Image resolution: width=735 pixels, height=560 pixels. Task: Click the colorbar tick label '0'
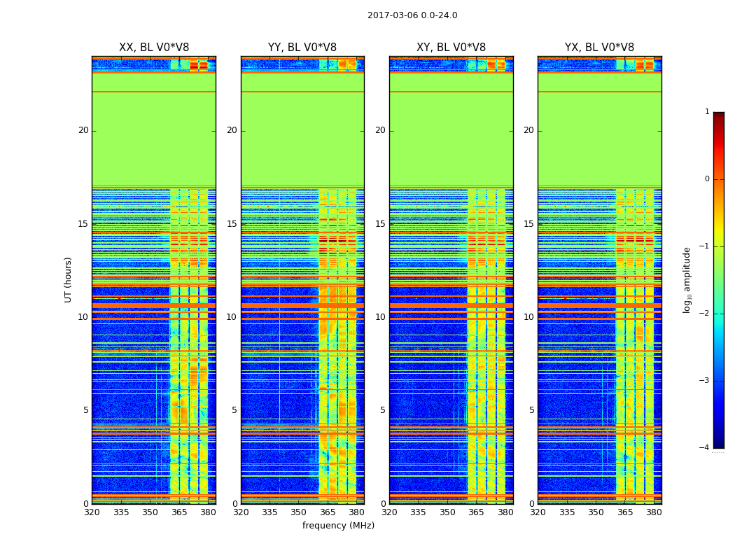pyautogui.click(x=706, y=179)
